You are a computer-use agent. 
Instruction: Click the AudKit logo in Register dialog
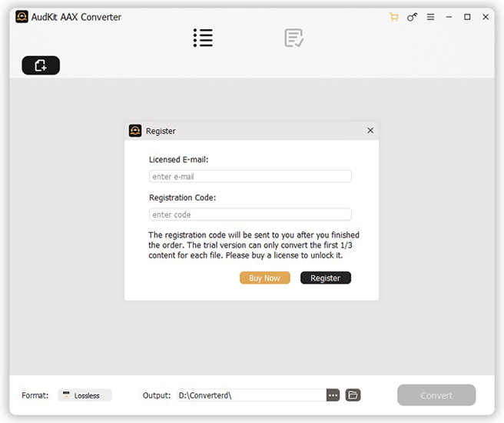click(x=135, y=131)
